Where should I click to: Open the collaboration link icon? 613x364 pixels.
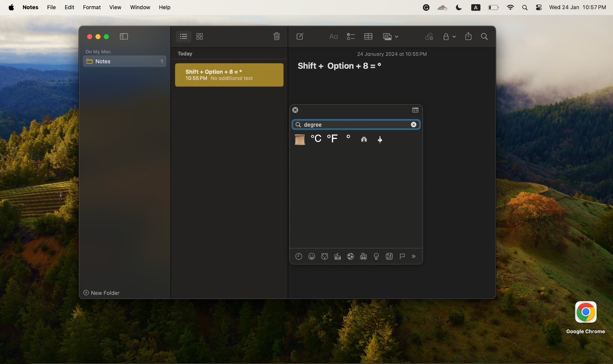(x=429, y=36)
